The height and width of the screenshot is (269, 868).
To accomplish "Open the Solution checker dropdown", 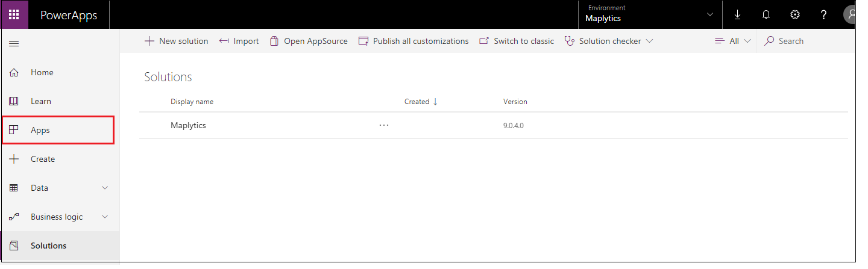I will click(608, 41).
